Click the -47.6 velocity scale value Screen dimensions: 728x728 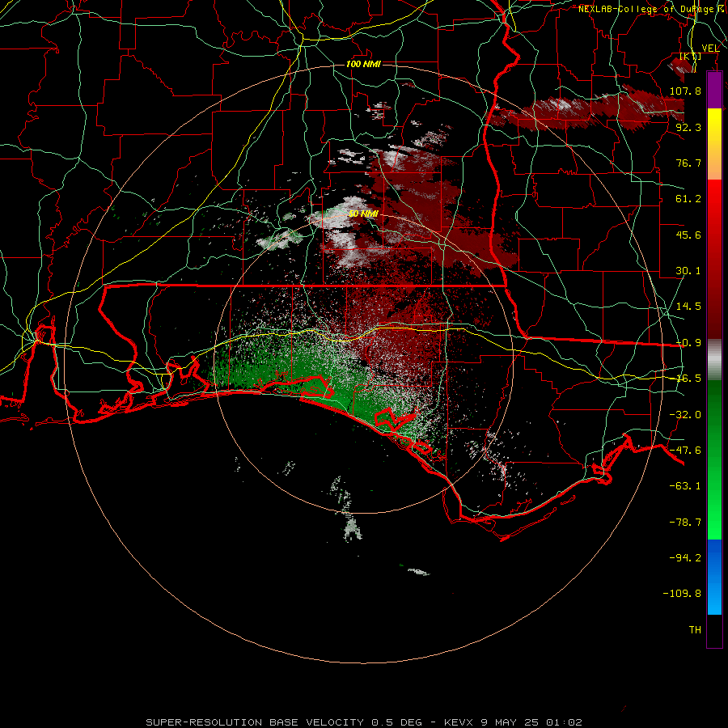coord(685,450)
